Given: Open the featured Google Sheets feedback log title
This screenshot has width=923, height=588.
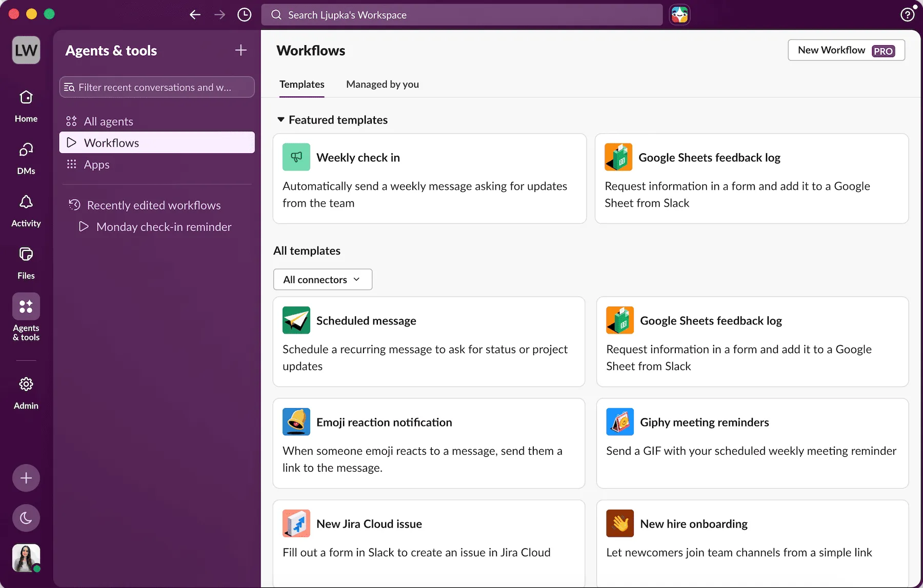Looking at the screenshot, I should (x=709, y=157).
